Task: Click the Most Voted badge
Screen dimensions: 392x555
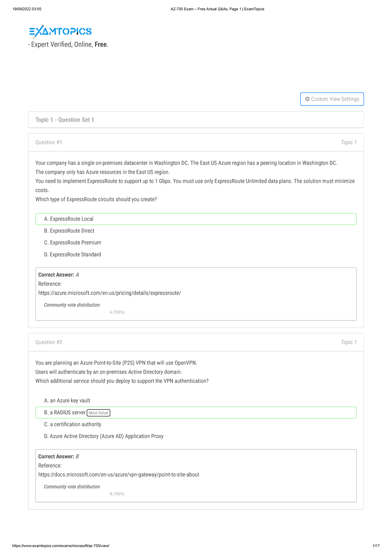Action: tap(98, 413)
